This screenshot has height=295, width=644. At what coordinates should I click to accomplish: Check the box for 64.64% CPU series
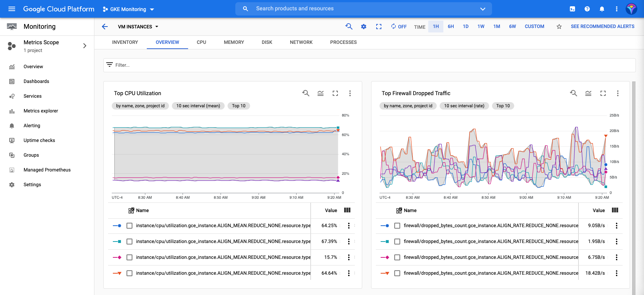click(129, 273)
